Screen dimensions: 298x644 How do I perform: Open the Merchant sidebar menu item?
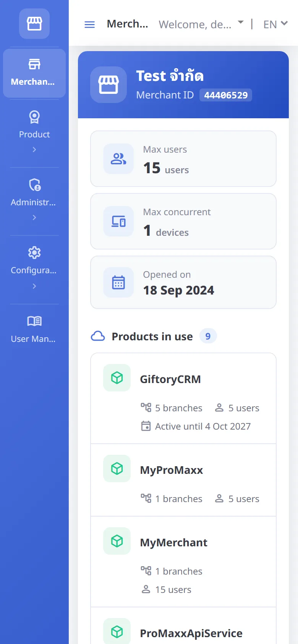coord(34,73)
